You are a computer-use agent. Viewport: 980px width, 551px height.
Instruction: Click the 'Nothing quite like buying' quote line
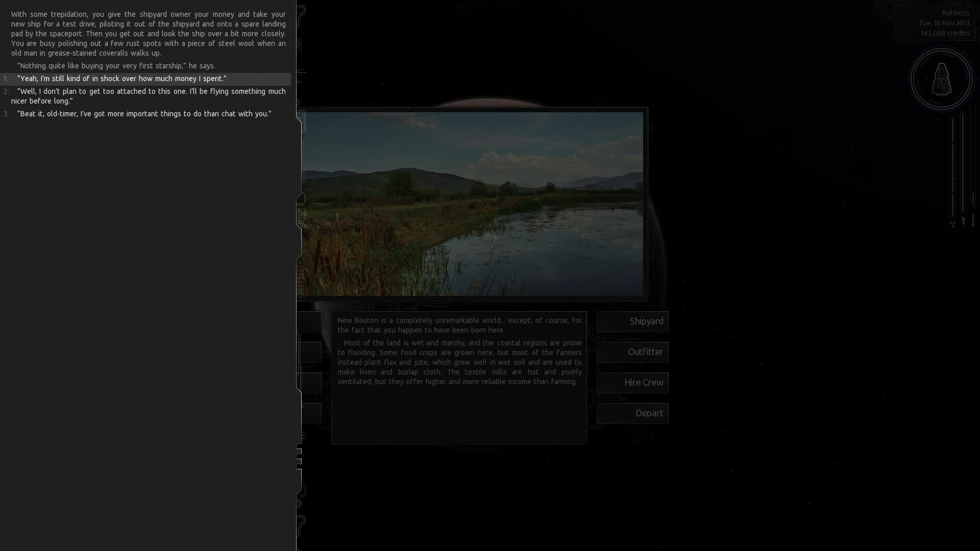[x=116, y=66]
